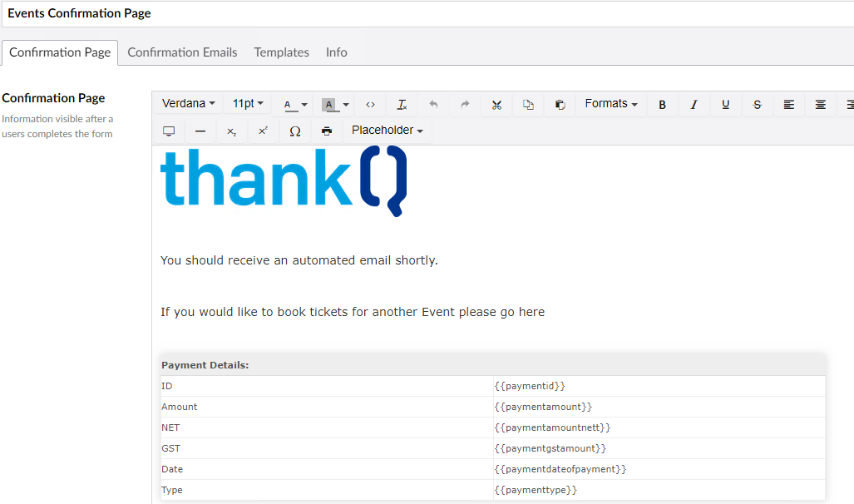854x504 pixels.
Task: Open the Templates tab
Action: tap(281, 52)
